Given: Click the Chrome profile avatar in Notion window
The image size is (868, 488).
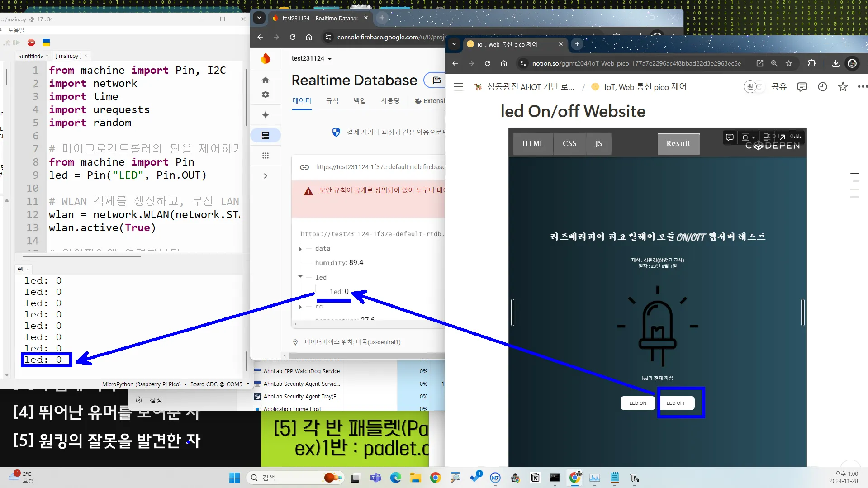Looking at the screenshot, I should pyautogui.click(x=852, y=63).
